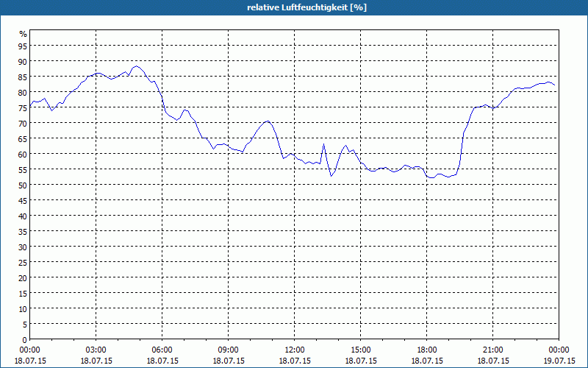Image resolution: width=588 pixels, height=368 pixels.
Task: Click the y-axis value '80'
Action: 23,92
